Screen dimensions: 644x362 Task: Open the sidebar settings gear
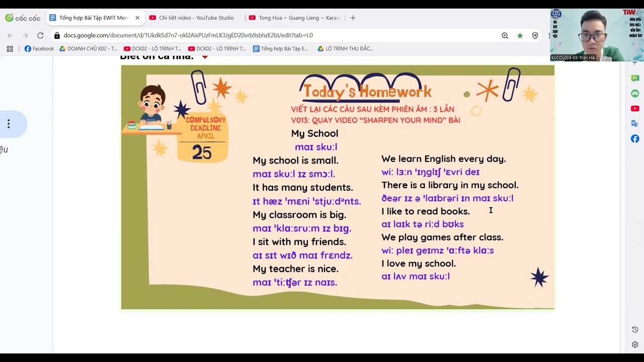(x=635, y=344)
